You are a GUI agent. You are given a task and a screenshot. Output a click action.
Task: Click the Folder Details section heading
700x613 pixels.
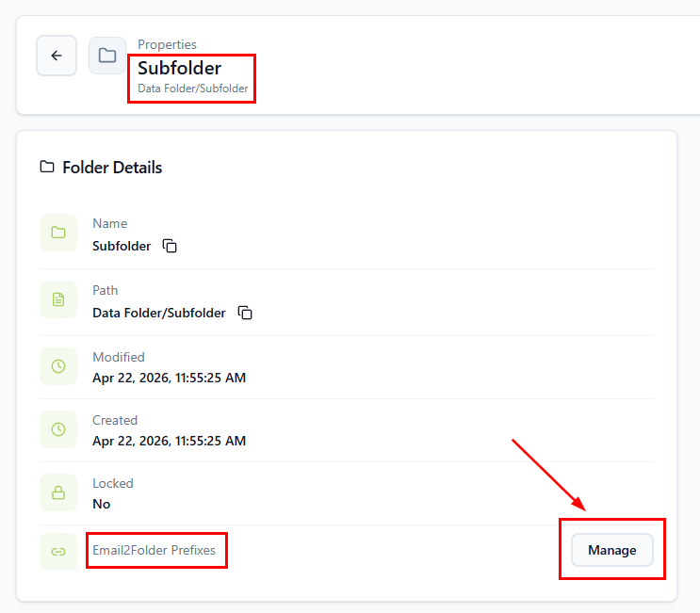pyautogui.click(x=112, y=168)
